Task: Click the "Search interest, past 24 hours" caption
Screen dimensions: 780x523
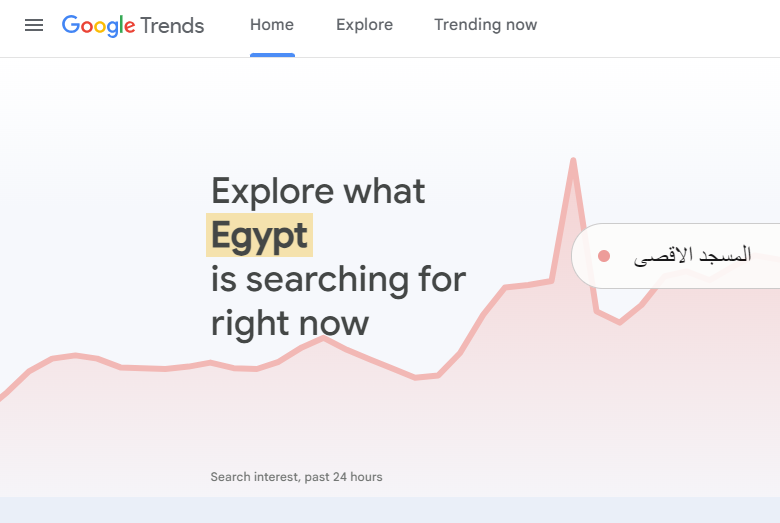Action: tap(296, 477)
